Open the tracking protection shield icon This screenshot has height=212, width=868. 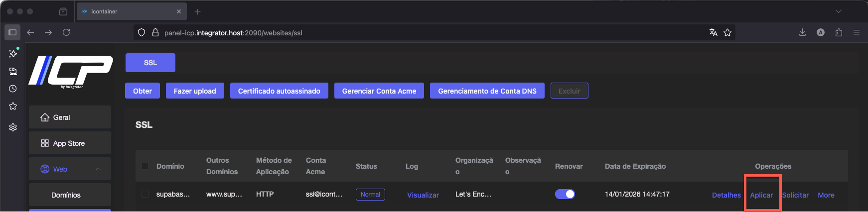[142, 32]
